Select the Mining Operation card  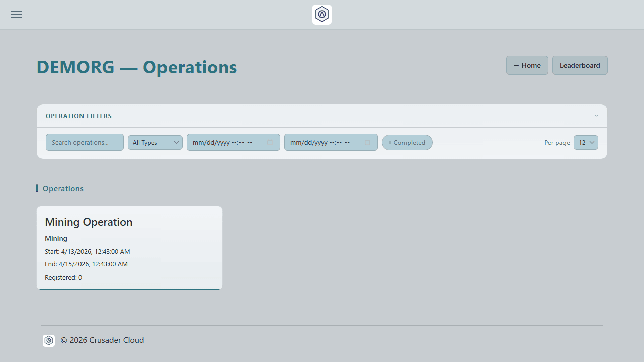point(129,247)
